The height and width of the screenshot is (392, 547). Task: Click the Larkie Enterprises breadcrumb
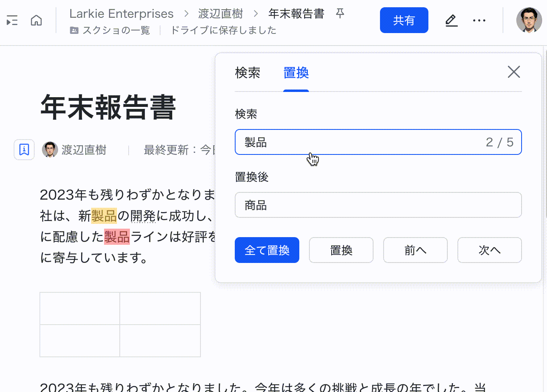point(121,13)
